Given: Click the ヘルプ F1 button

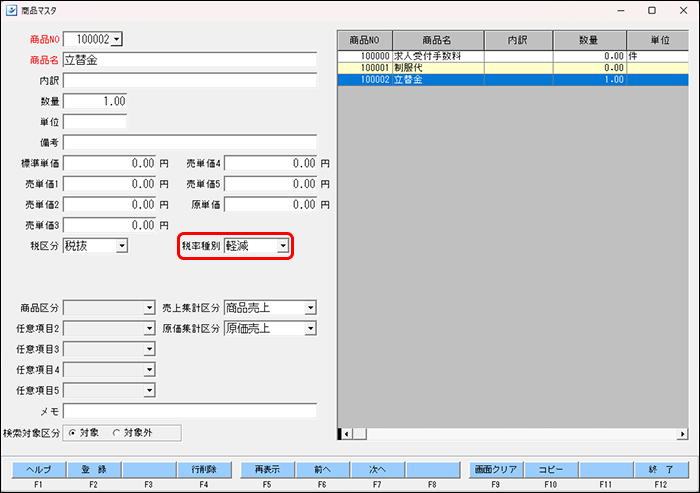Looking at the screenshot, I should (39, 470).
